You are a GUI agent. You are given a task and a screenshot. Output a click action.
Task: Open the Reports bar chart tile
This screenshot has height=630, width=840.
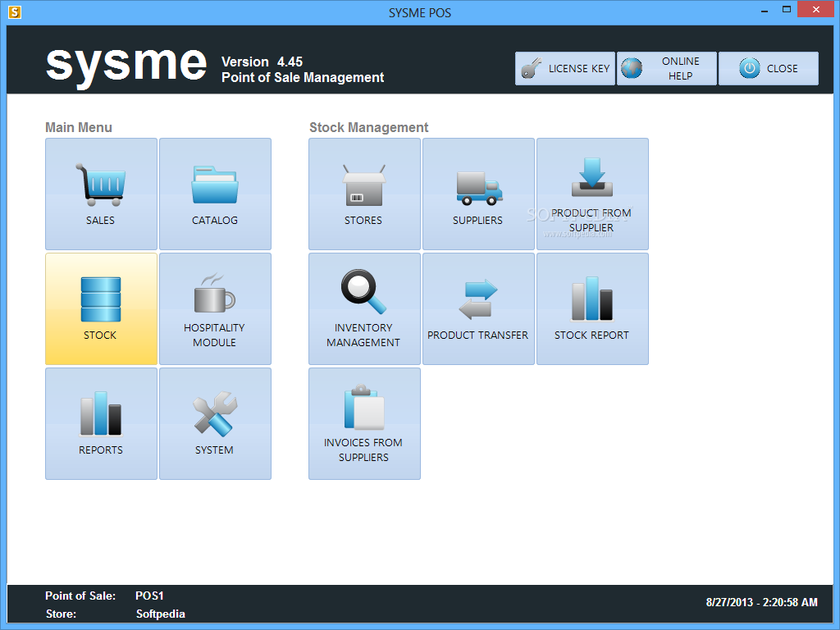(x=101, y=423)
